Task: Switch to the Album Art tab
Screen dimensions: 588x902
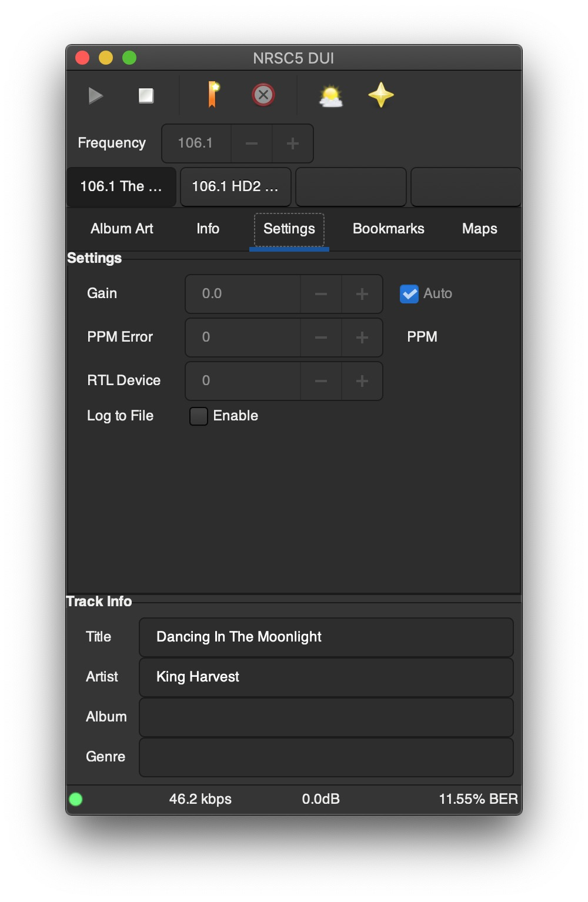Action: pyautogui.click(x=122, y=229)
